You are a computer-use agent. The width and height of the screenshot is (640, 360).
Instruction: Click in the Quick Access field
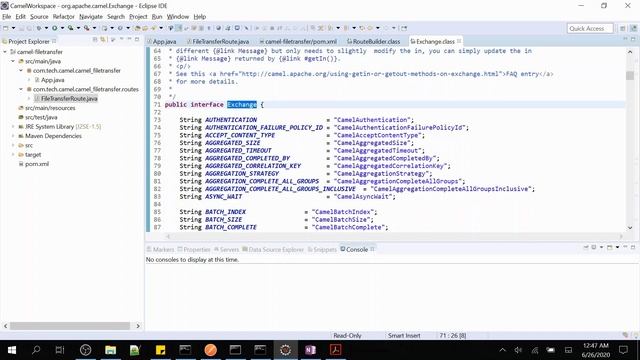click(x=590, y=28)
